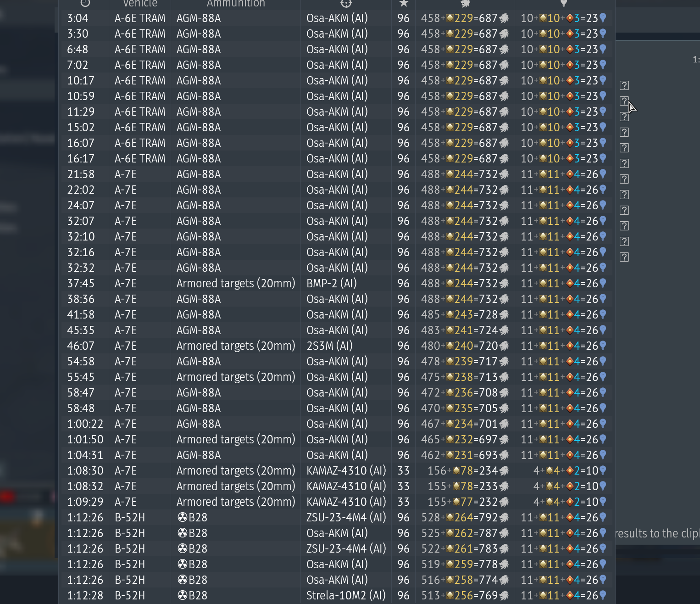Click the 467+234=701 reward cell
700x604 pixels.
click(x=465, y=424)
